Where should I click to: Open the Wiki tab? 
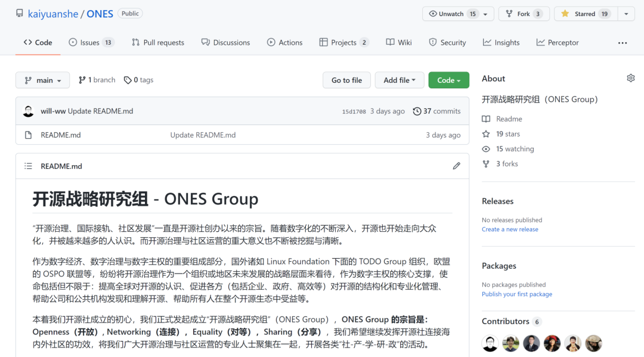tap(399, 42)
